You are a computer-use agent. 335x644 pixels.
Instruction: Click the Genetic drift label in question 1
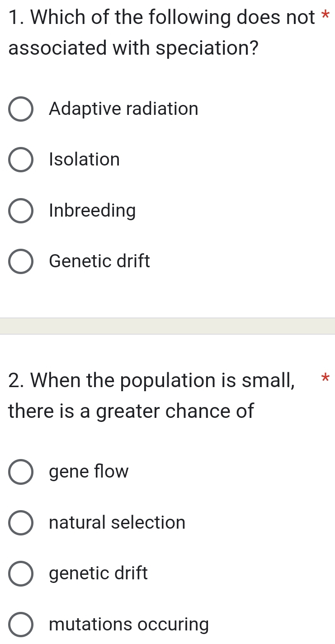click(x=100, y=261)
